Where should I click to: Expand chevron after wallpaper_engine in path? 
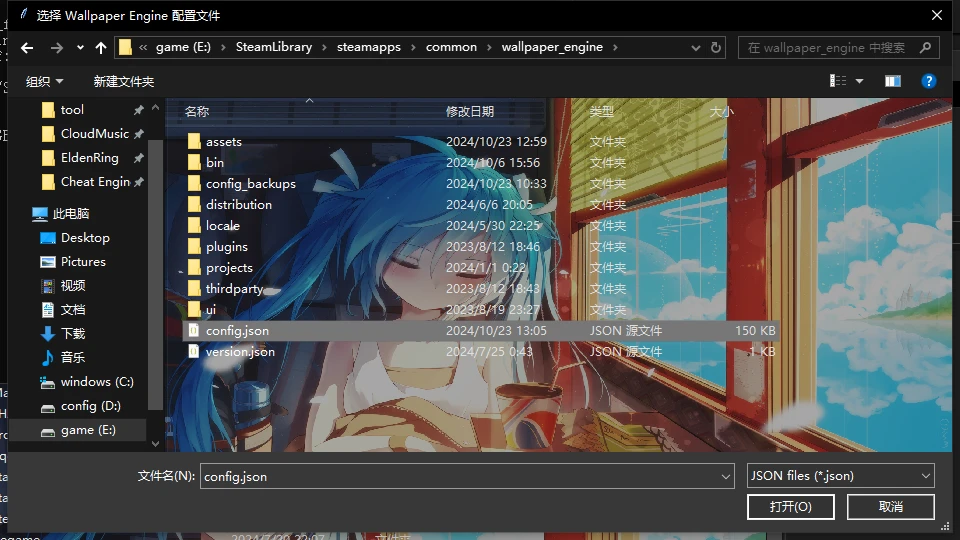(615, 48)
